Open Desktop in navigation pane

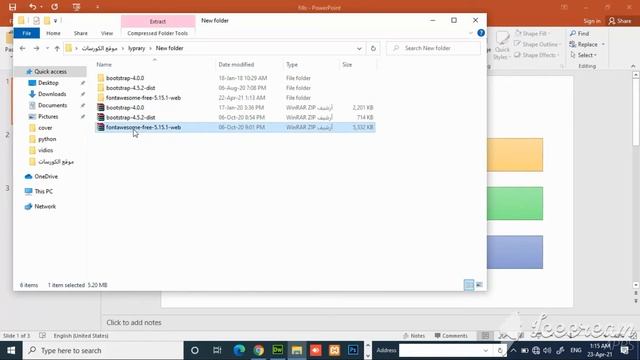48,83
